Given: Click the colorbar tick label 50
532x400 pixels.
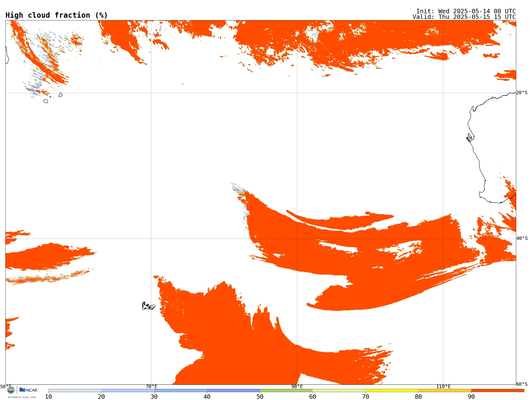Looking at the screenshot, I should click(x=260, y=397).
